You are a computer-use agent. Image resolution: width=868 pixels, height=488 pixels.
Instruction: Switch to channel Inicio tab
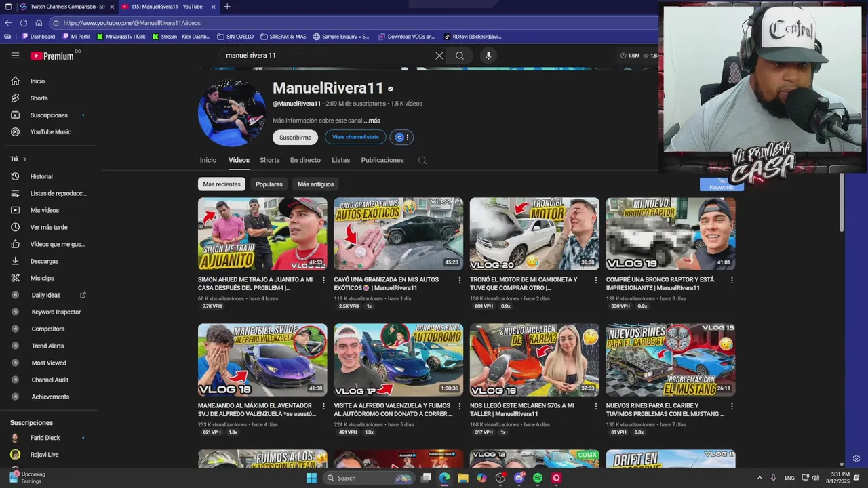[x=208, y=161]
